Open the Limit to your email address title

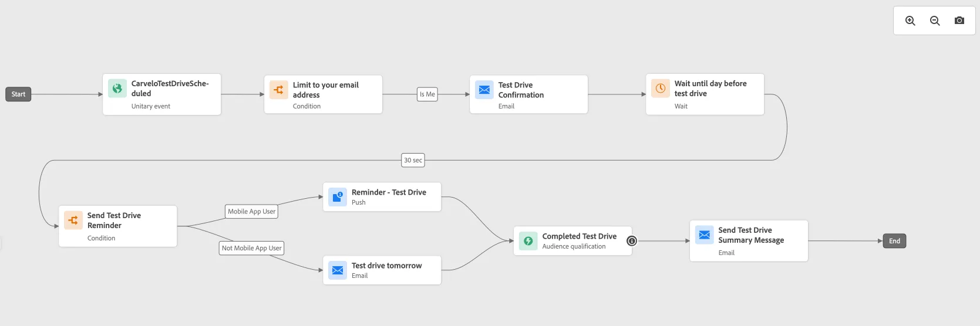pyautogui.click(x=326, y=90)
